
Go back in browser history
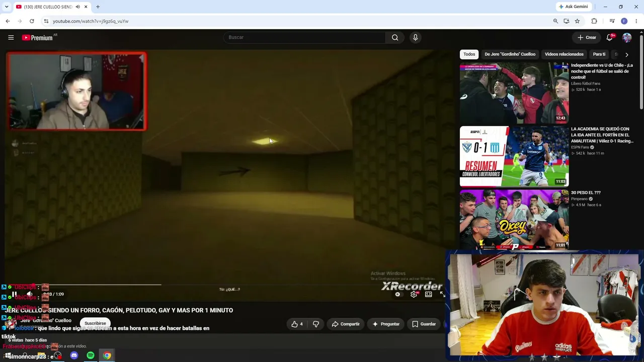click(x=8, y=21)
